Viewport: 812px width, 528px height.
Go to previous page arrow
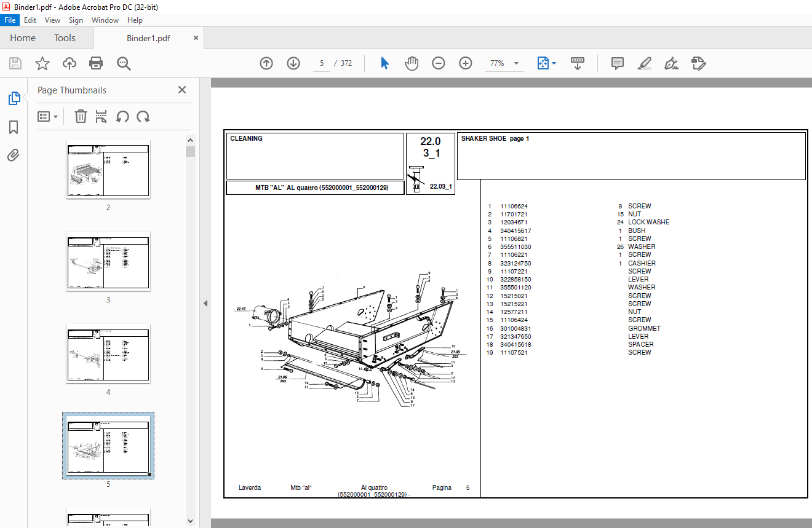click(x=266, y=63)
